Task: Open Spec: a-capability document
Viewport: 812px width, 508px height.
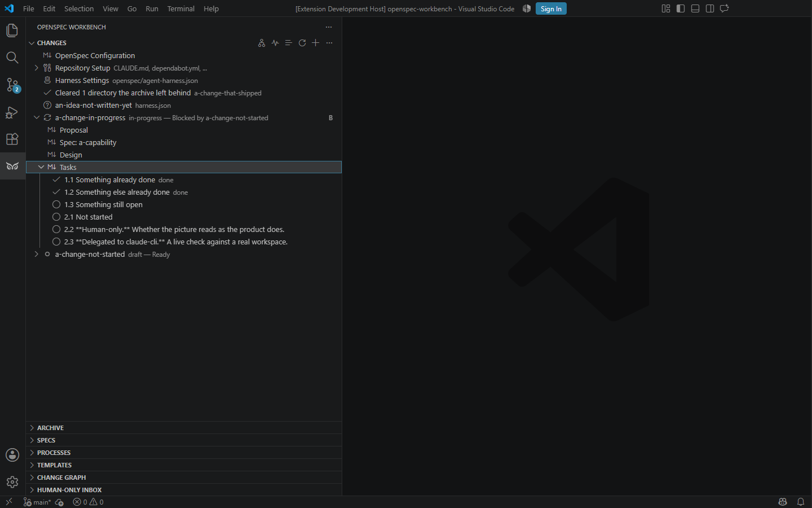Action: coord(184,142)
